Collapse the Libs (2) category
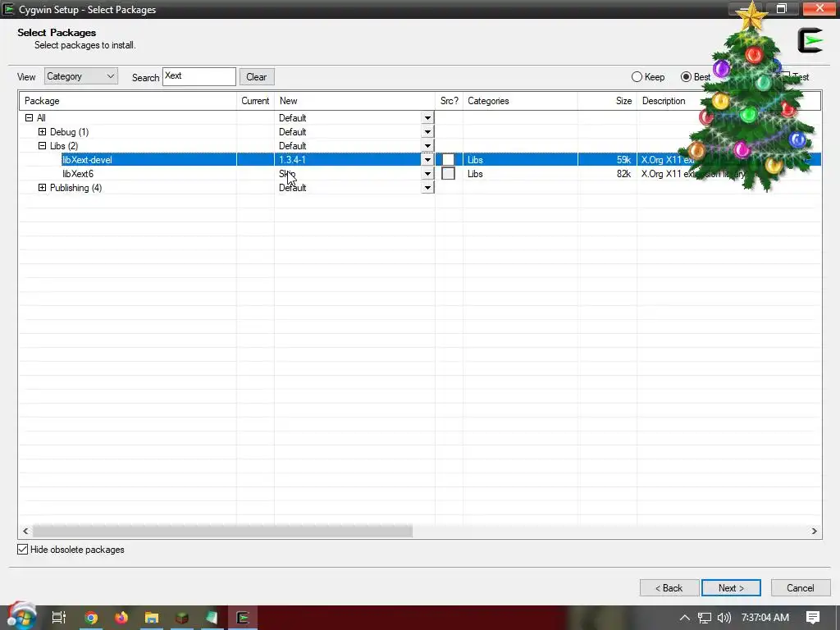 [43, 146]
